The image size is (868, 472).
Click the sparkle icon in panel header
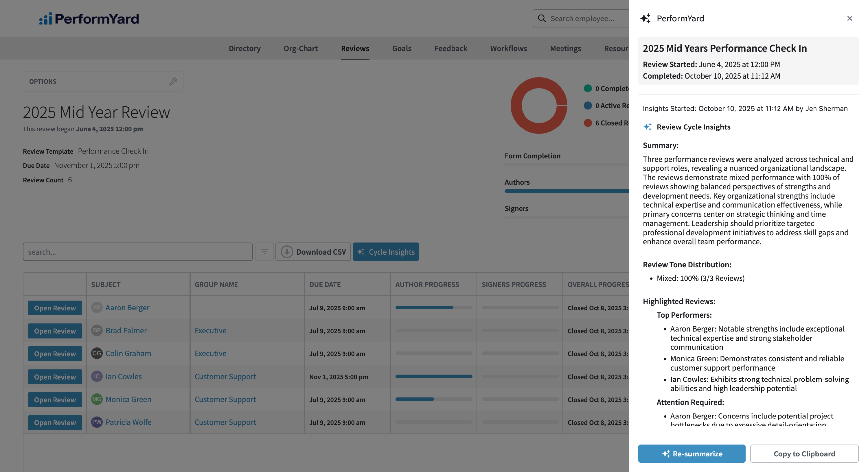645,18
